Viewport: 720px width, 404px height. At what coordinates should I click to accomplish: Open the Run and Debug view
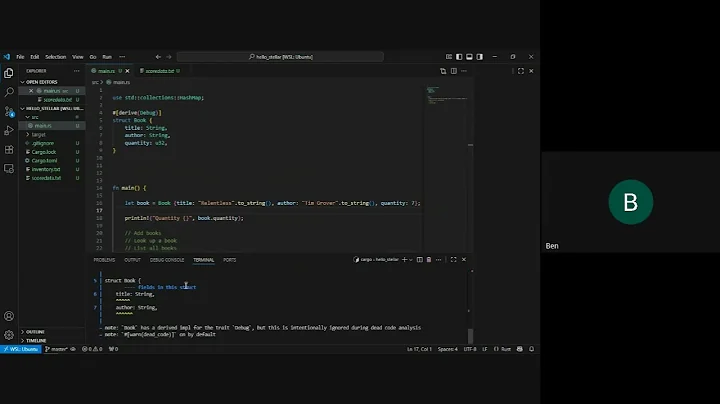pos(9,131)
